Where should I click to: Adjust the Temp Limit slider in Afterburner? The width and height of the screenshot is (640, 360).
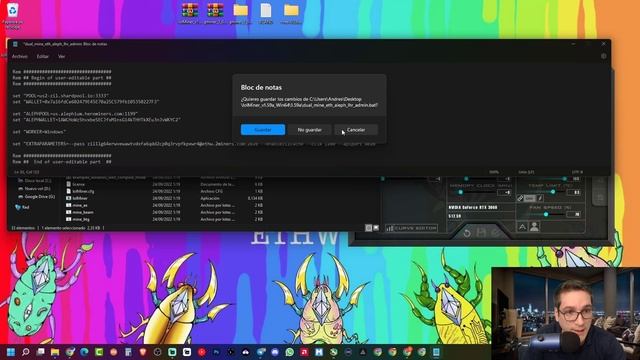(x=553, y=192)
